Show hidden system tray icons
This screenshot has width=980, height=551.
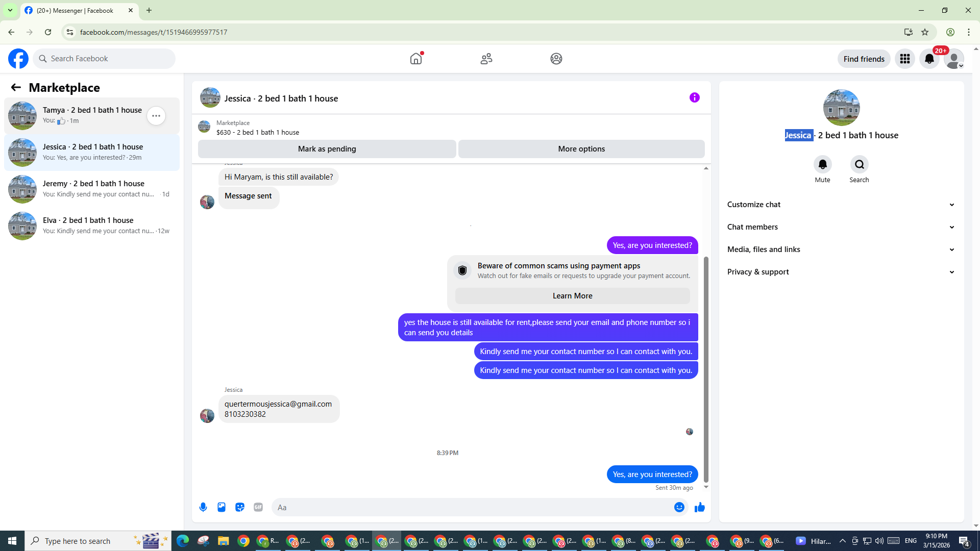843,541
